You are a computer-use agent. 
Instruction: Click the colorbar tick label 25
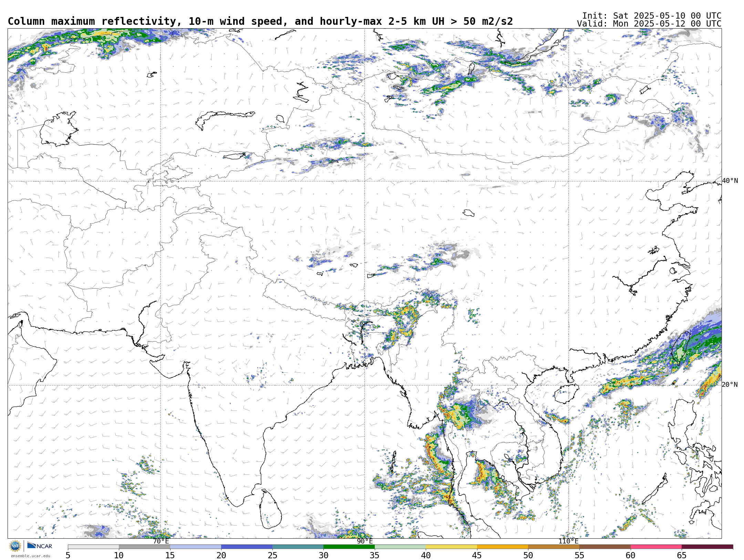272,556
